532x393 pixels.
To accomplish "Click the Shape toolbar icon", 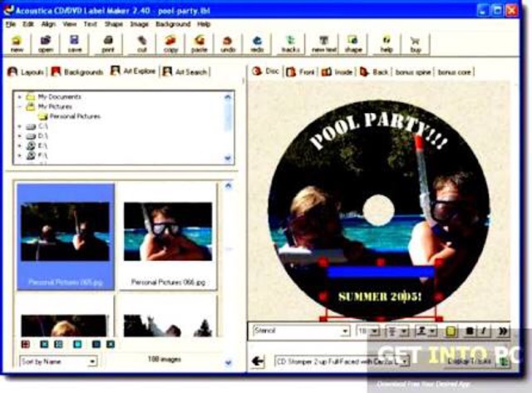I will (353, 43).
